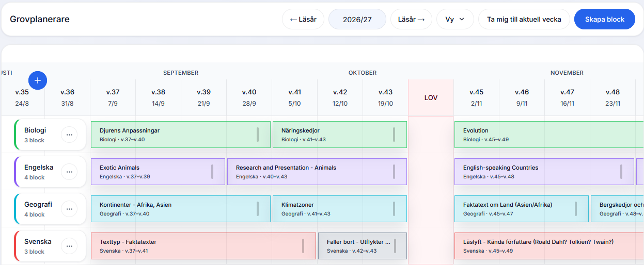Open the Biologi row options menu
The image size is (644, 265).
coord(69,135)
